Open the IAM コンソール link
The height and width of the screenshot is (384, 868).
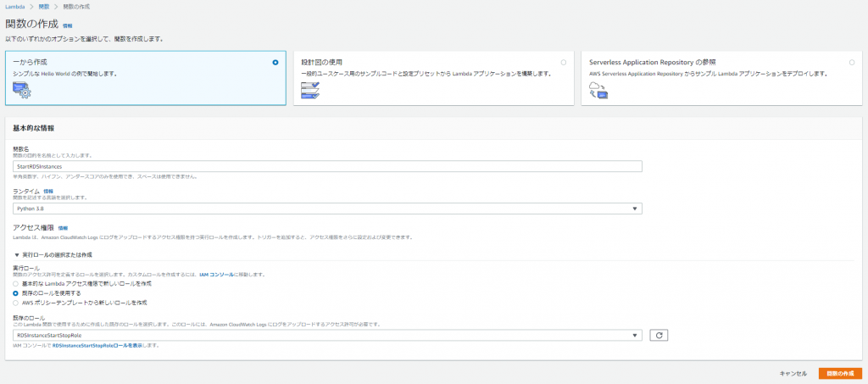pyautogui.click(x=216, y=275)
